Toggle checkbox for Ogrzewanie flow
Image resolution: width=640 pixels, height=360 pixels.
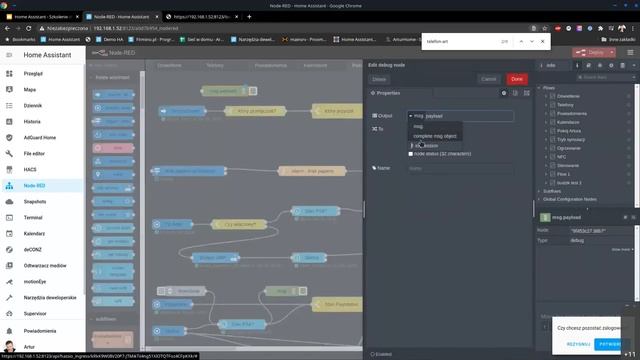coord(553,148)
